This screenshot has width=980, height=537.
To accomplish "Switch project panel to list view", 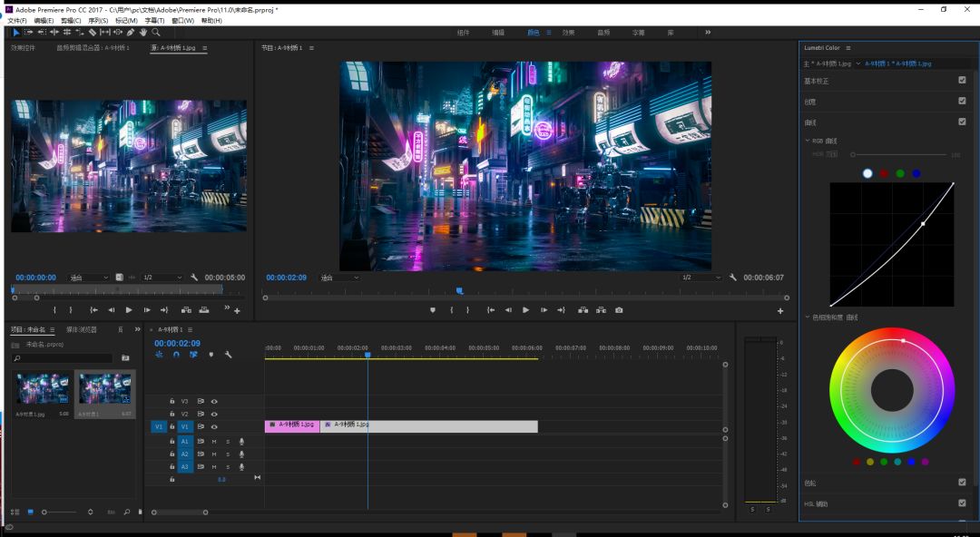I will pos(15,513).
